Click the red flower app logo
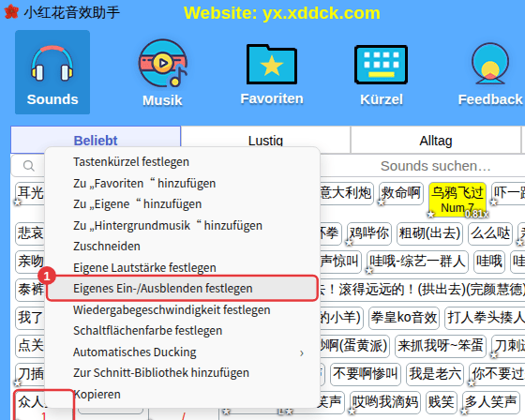 11,12
